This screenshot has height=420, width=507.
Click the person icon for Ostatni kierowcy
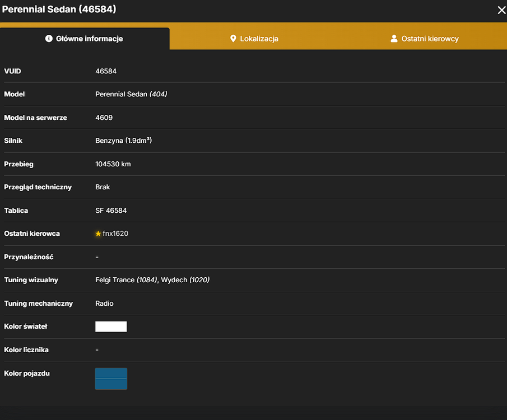(394, 39)
